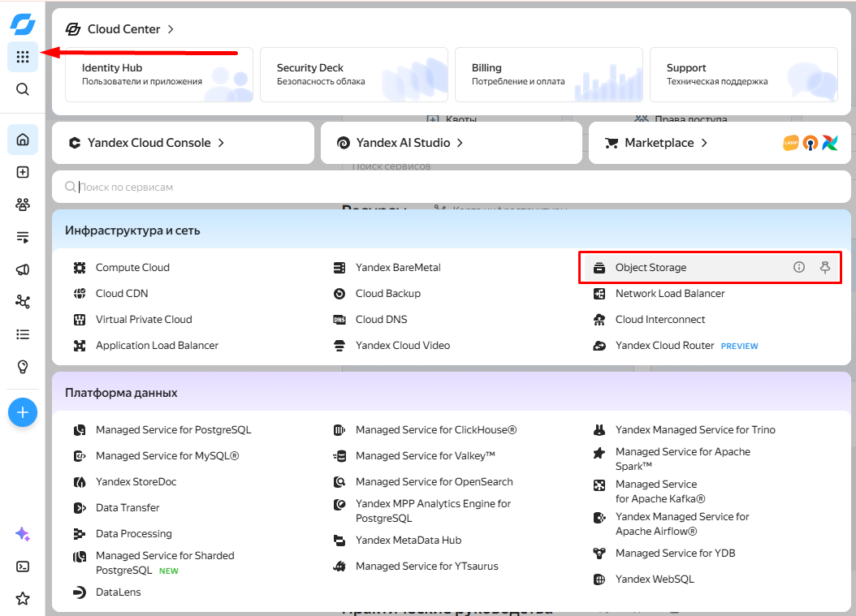Go to the home icon in sidebar

pyautogui.click(x=23, y=140)
